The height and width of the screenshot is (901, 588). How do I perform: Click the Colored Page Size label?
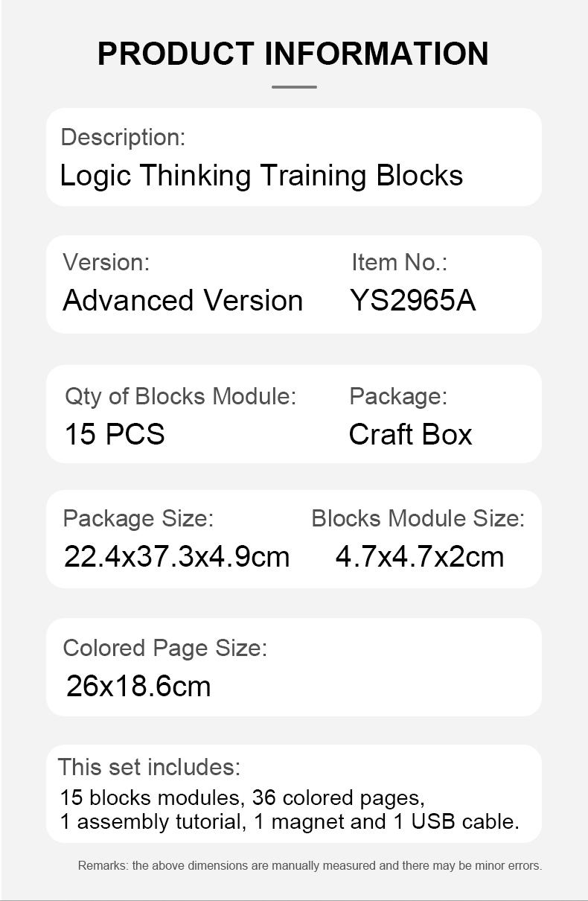164,648
